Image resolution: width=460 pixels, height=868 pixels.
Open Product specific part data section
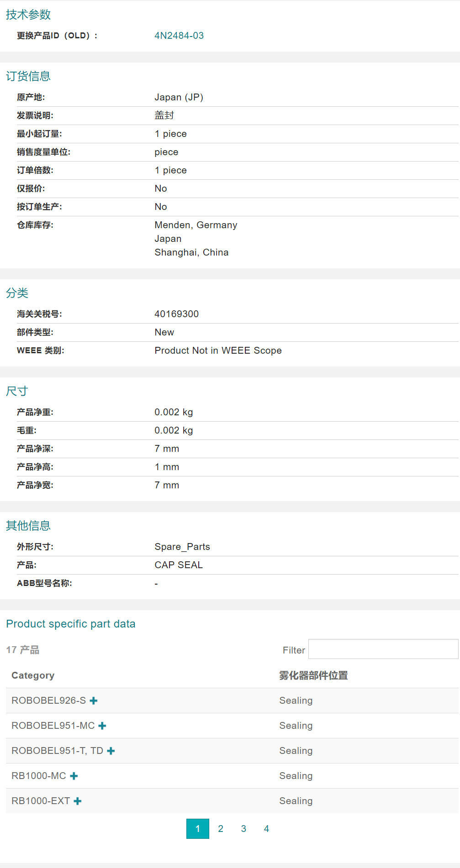[71, 623]
